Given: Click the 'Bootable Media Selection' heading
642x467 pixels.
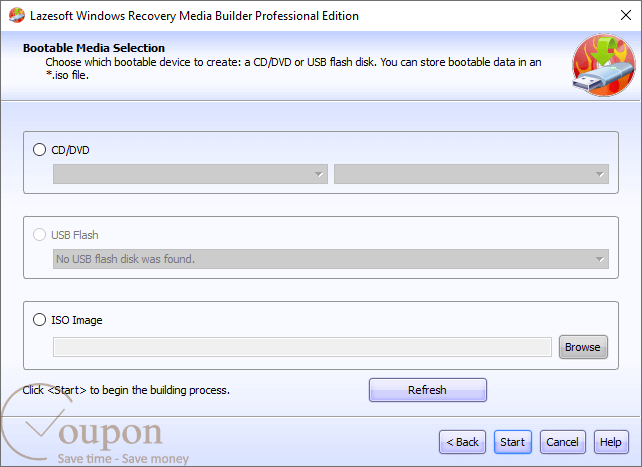Looking at the screenshot, I should pos(94,48).
